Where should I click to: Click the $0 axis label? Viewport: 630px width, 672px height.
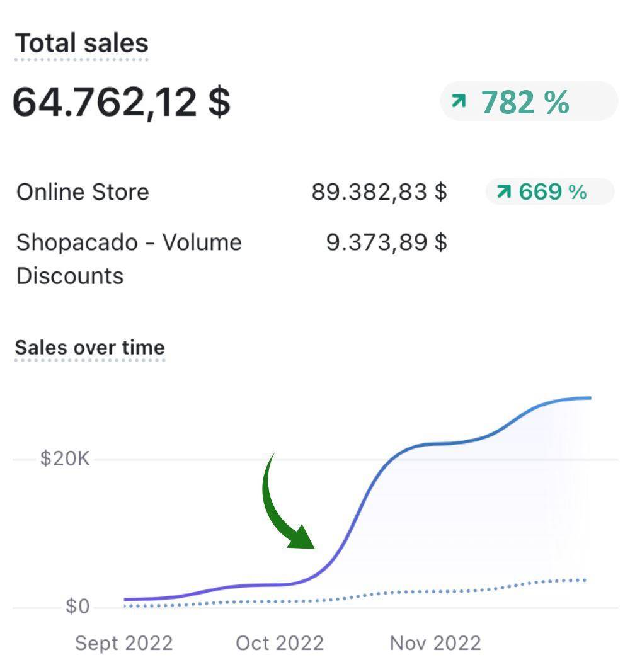point(77,607)
